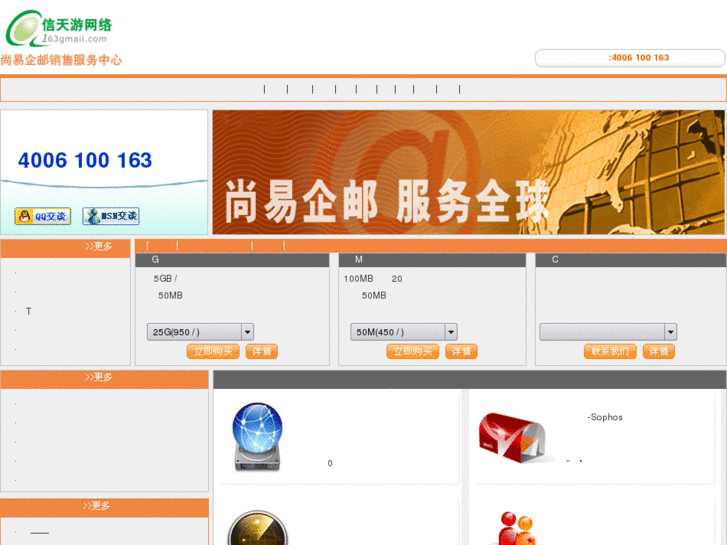Screen dimensions: 727x545
Task: Click the 100MB text in the M plan
Action: pos(358,279)
